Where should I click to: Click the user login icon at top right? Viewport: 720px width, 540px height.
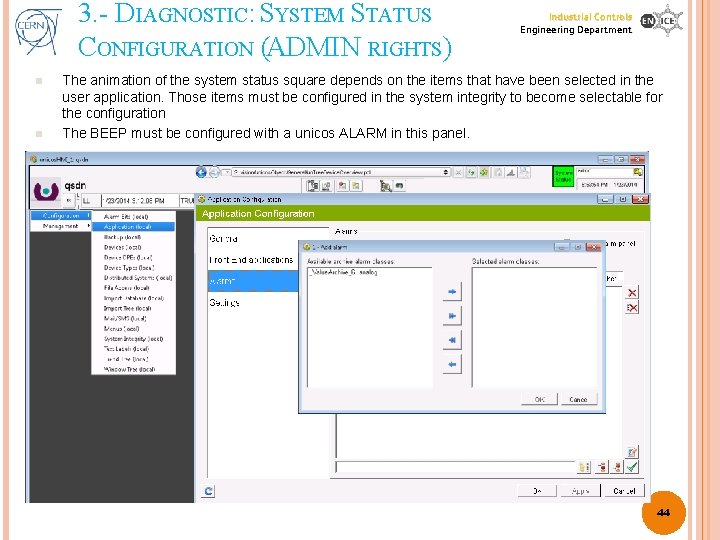[638, 172]
